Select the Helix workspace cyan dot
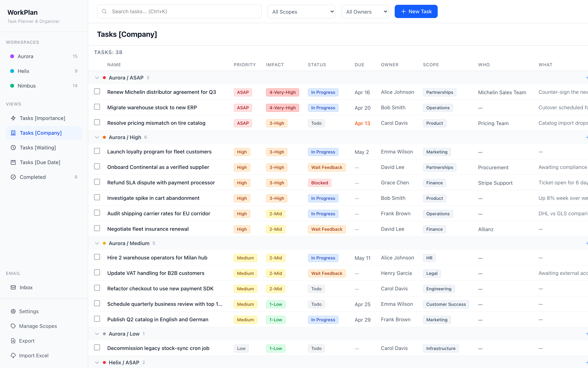This screenshot has width=588, height=368. (12, 71)
